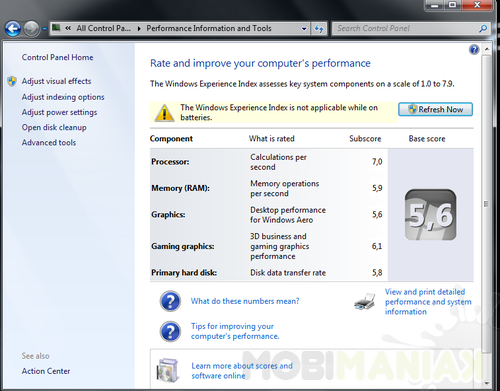This screenshot has height=391, width=500.
Task: Click the shield icon beside Adjust visual effects
Action: point(12,81)
